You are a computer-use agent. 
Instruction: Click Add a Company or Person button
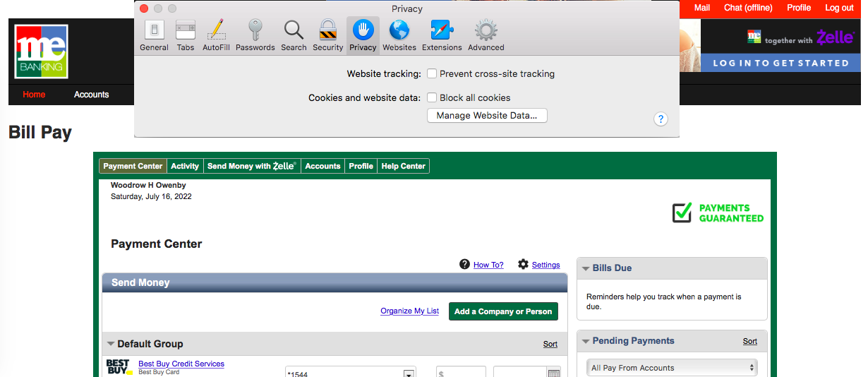click(x=503, y=311)
